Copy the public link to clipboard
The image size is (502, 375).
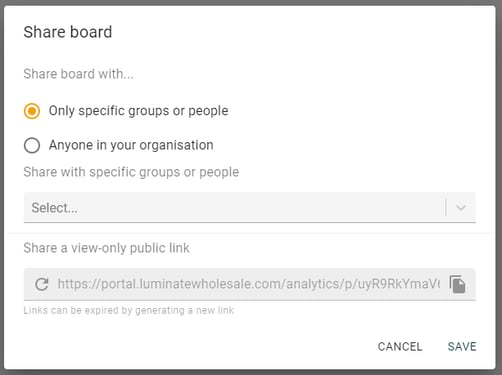coord(457,284)
